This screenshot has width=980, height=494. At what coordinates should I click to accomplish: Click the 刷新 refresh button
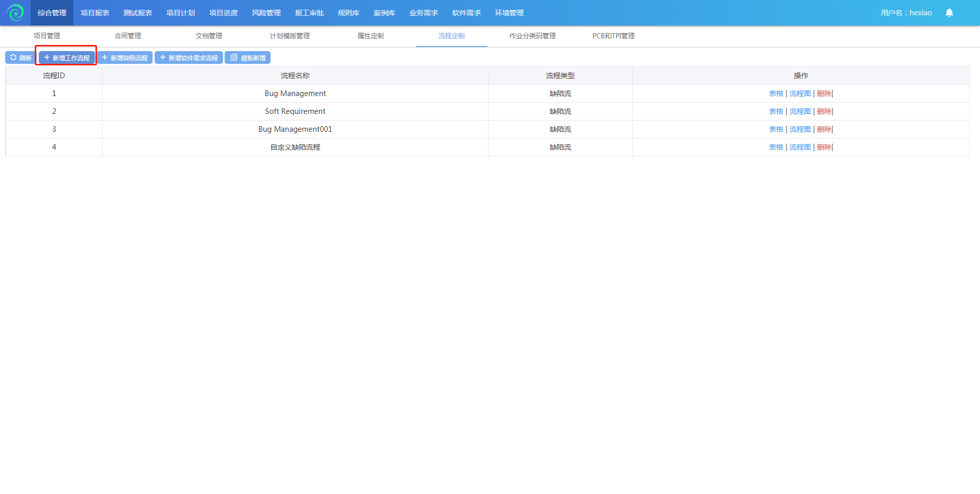pos(20,58)
